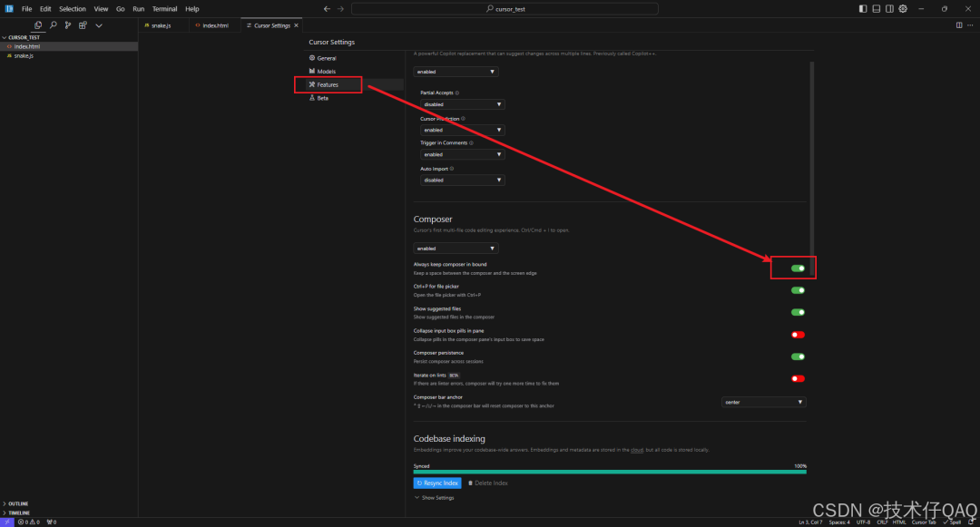Toggle secondary sidebar layout icon
Screen dimensions: 980x527
click(x=889, y=9)
